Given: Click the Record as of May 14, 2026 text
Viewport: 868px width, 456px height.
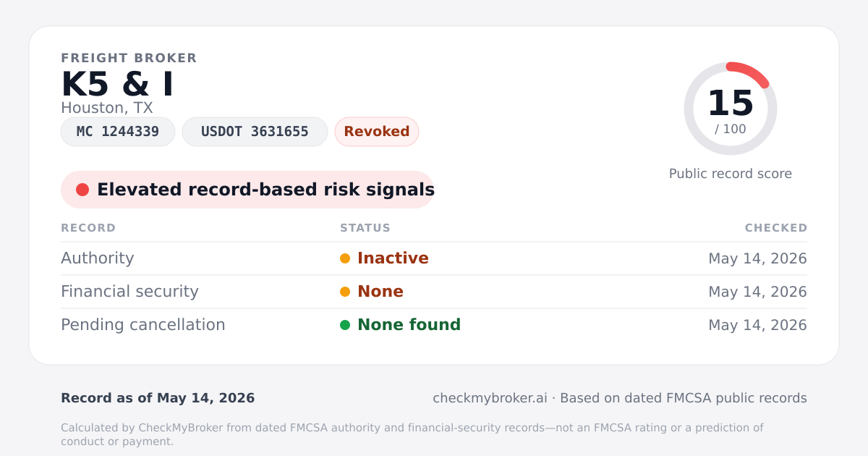Looking at the screenshot, I should tap(158, 398).
